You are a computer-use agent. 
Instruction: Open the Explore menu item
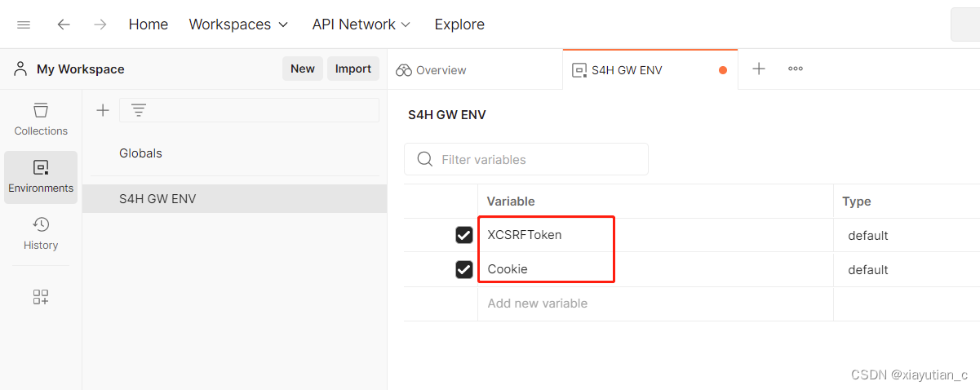[459, 24]
